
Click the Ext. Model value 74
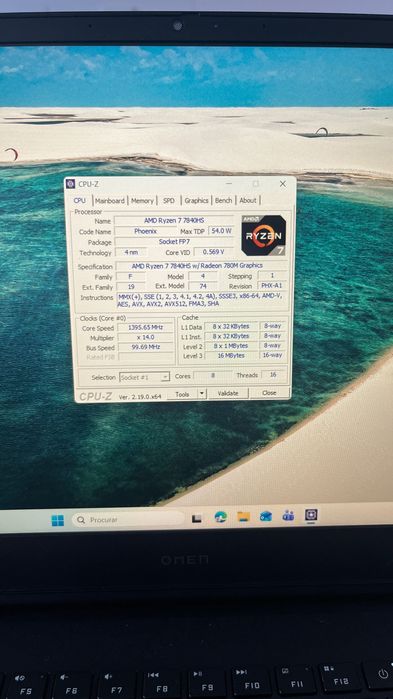[203, 286]
